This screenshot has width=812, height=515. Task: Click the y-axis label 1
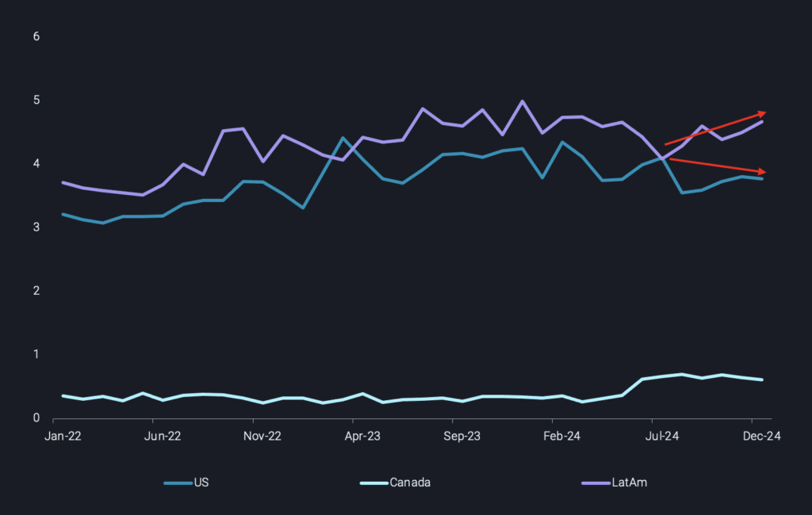[36, 354]
